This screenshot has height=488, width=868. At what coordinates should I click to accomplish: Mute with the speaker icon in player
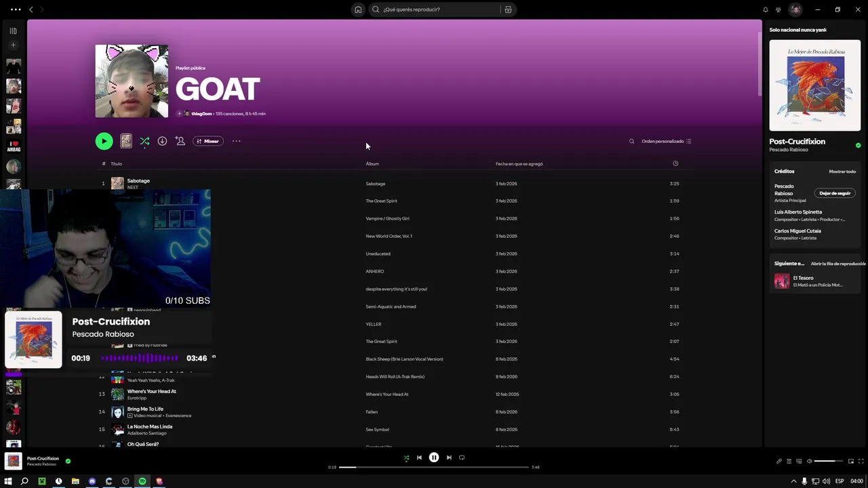[x=809, y=461]
